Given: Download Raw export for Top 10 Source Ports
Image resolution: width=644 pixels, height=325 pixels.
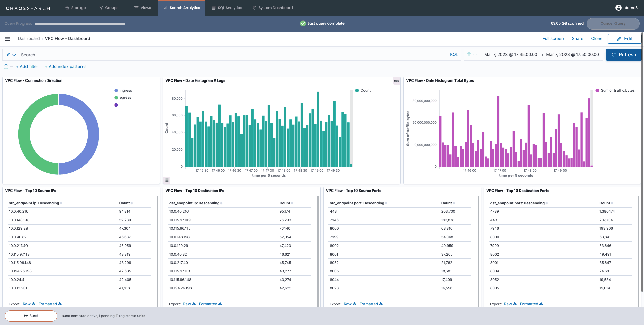Looking at the screenshot, I should [350, 304].
